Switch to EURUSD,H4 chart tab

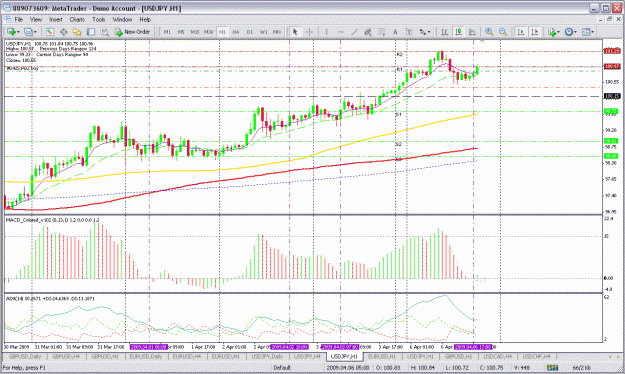186,356
